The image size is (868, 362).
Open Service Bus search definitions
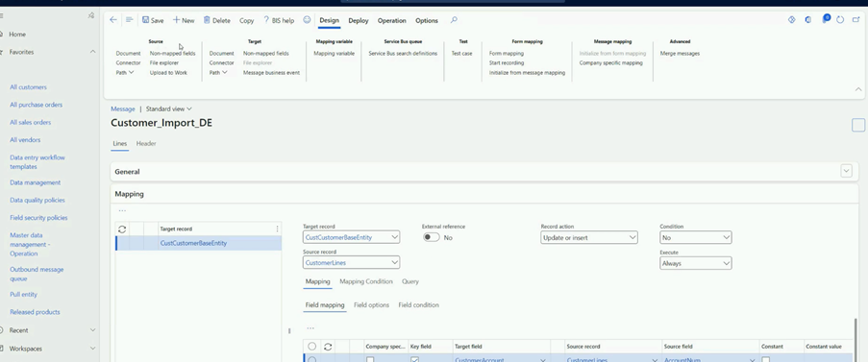(403, 54)
